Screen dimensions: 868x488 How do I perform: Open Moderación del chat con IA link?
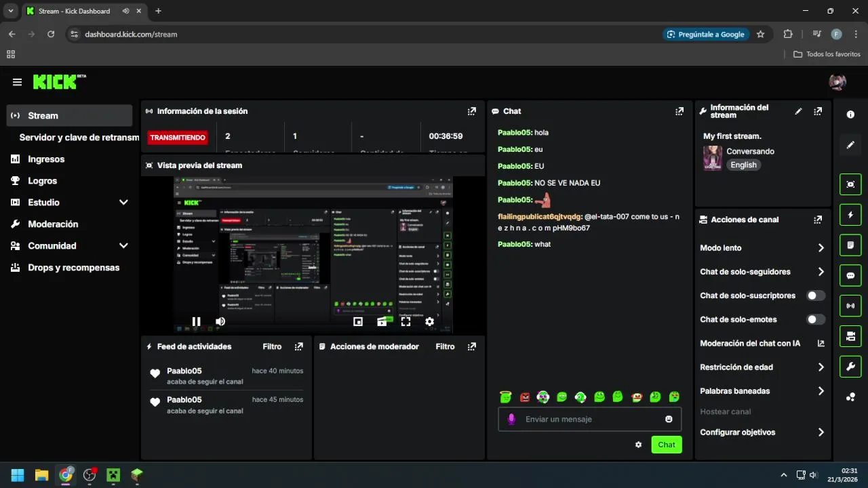coord(762,344)
